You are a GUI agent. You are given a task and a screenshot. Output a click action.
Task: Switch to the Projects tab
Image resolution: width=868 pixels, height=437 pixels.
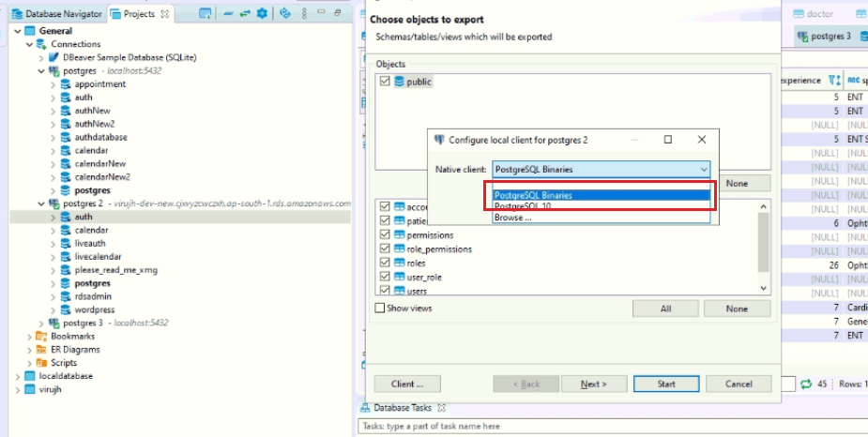coord(139,14)
